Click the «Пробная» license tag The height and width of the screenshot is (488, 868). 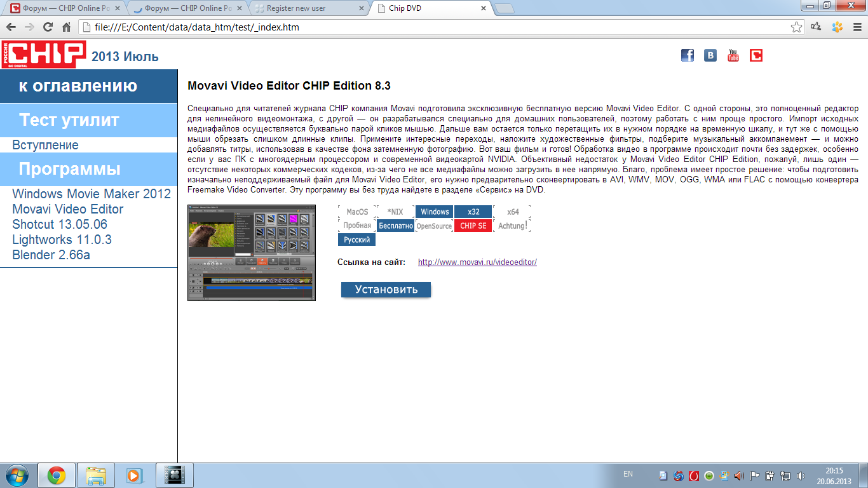pos(357,226)
